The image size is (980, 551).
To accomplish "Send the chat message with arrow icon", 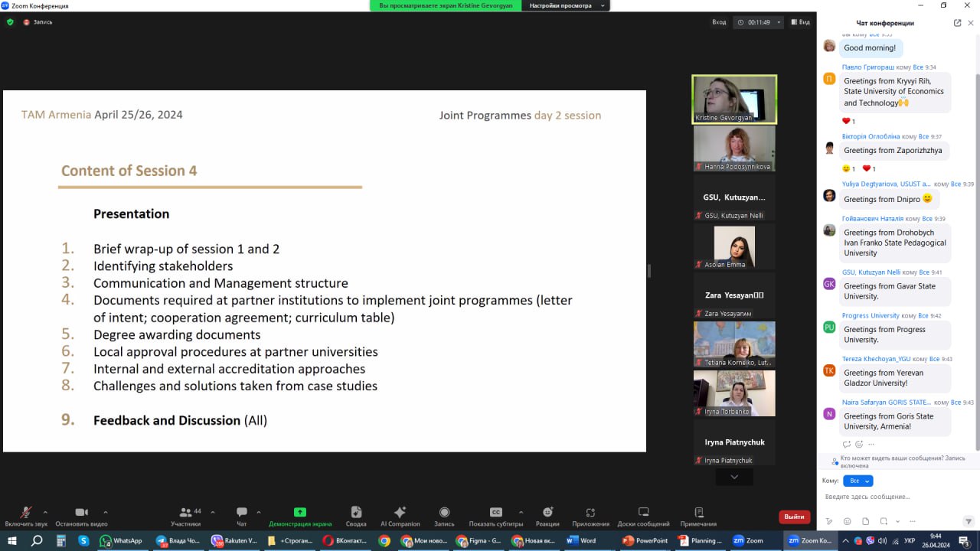I will pyautogui.click(x=968, y=521).
